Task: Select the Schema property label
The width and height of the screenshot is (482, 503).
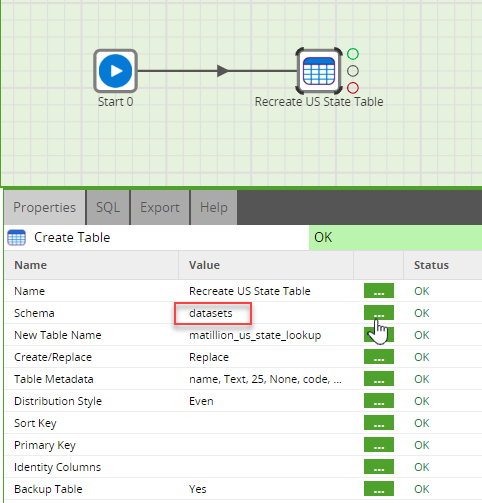Action: [x=34, y=313]
